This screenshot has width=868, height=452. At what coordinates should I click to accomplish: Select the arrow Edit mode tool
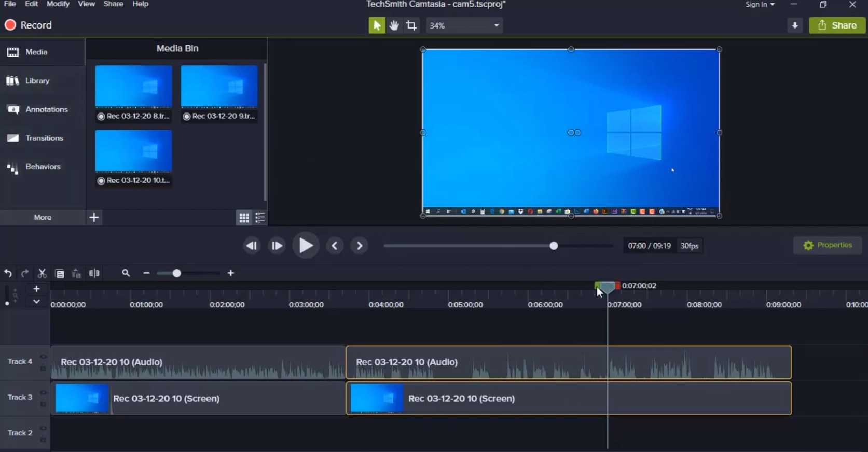pos(377,25)
